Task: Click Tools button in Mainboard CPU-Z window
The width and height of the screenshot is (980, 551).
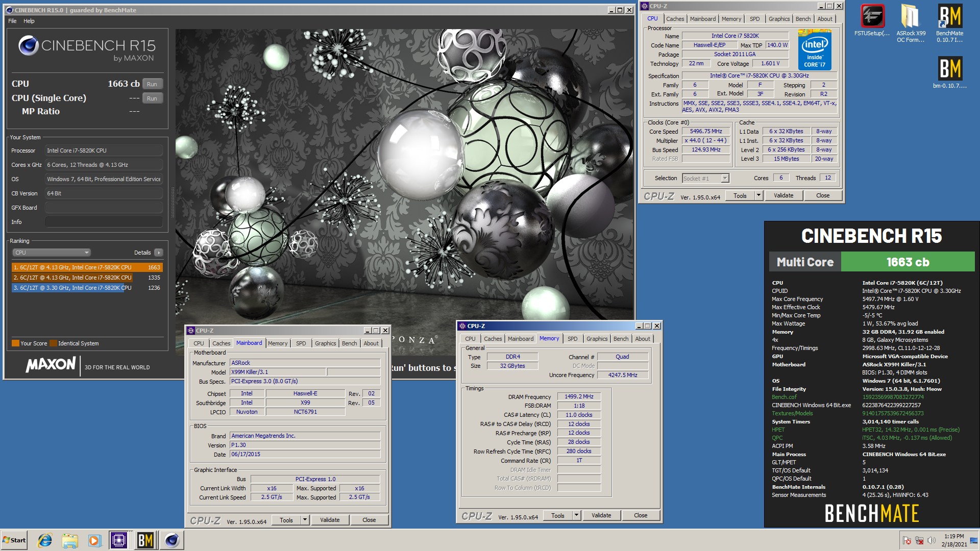Action: click(x=286, y=520)
